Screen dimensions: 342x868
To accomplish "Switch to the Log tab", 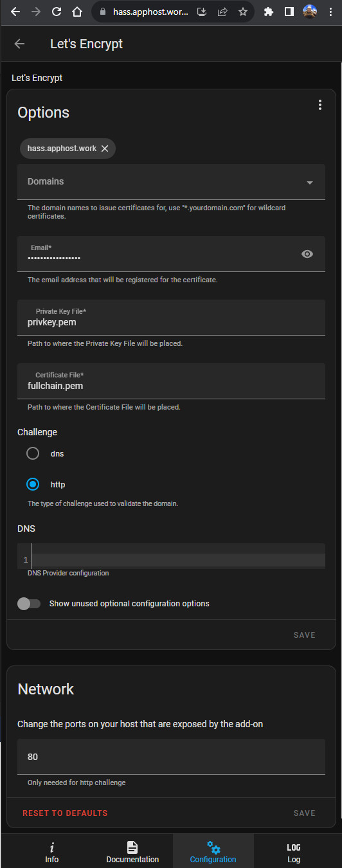I will pyautogui.click(x=294, y=852).
